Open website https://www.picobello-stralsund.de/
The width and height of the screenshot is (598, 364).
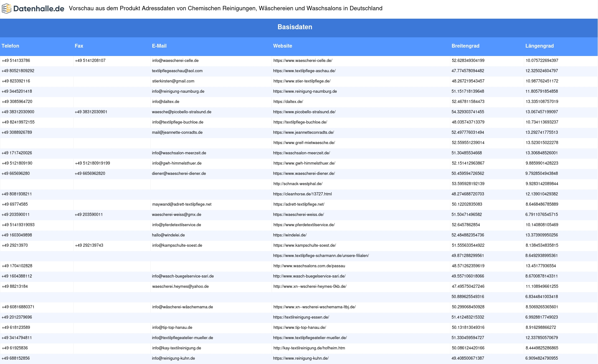click(x=304, y=112)
